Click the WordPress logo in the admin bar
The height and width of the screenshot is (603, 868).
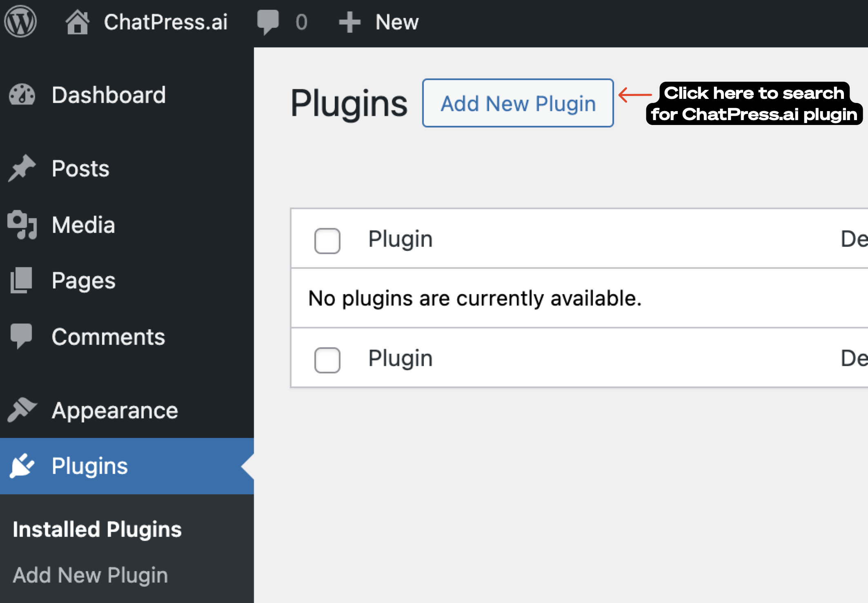(x=20, y=22)
